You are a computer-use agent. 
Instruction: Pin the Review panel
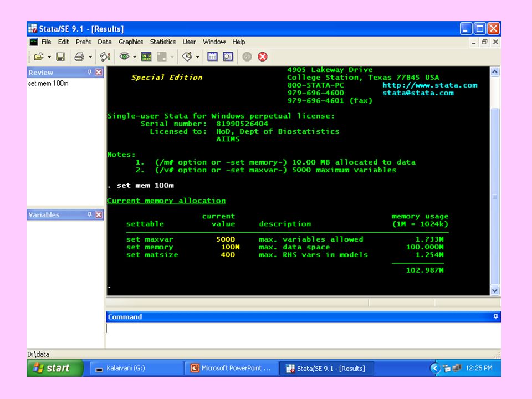[x=90, y=72]
